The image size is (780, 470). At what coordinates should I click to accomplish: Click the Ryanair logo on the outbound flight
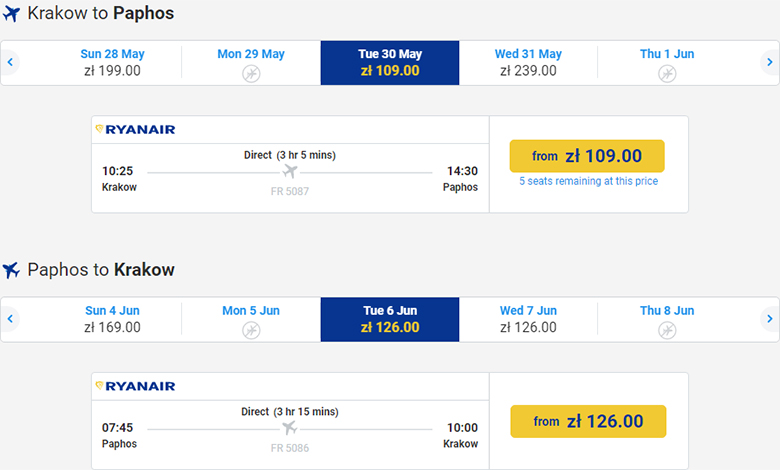tap(134, 129)
